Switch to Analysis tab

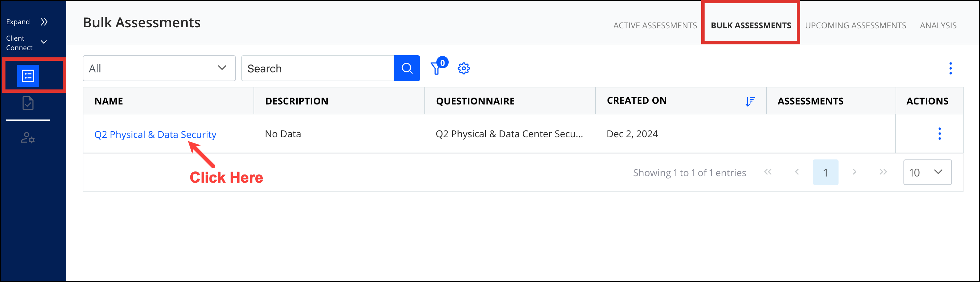(938, 26)
